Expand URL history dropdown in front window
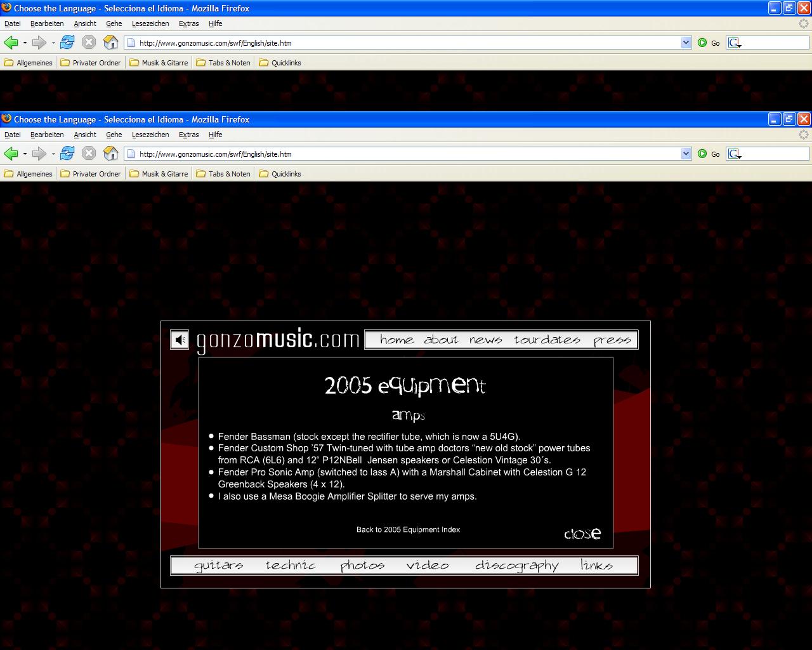 click(x=686, y=154)
